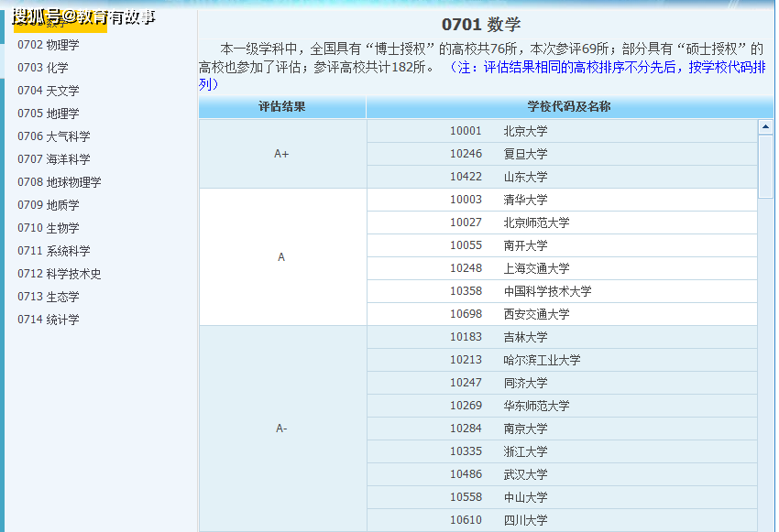
Task: Open 0707 海洋科学 in the sidebar
Action: [x=54, y=159]
